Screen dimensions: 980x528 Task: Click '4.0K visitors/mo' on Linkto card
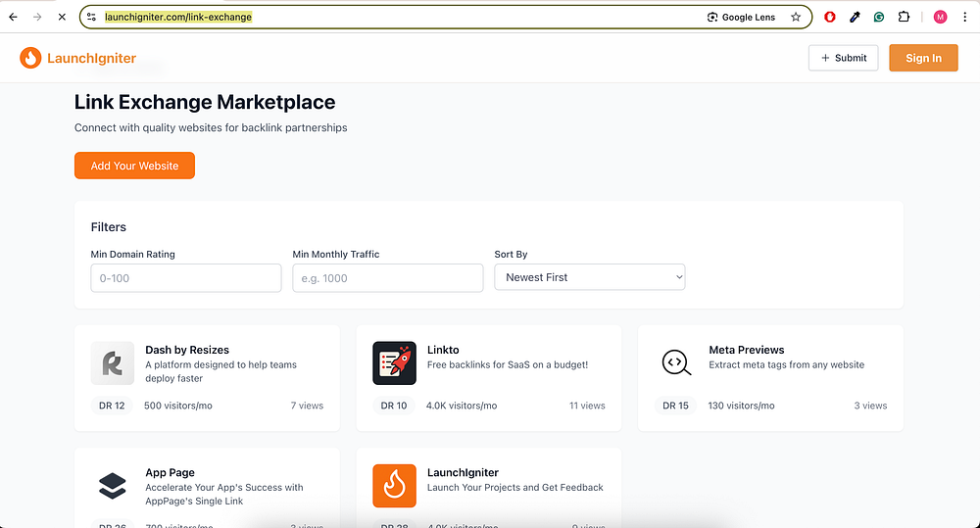click(x=462, y=406)
